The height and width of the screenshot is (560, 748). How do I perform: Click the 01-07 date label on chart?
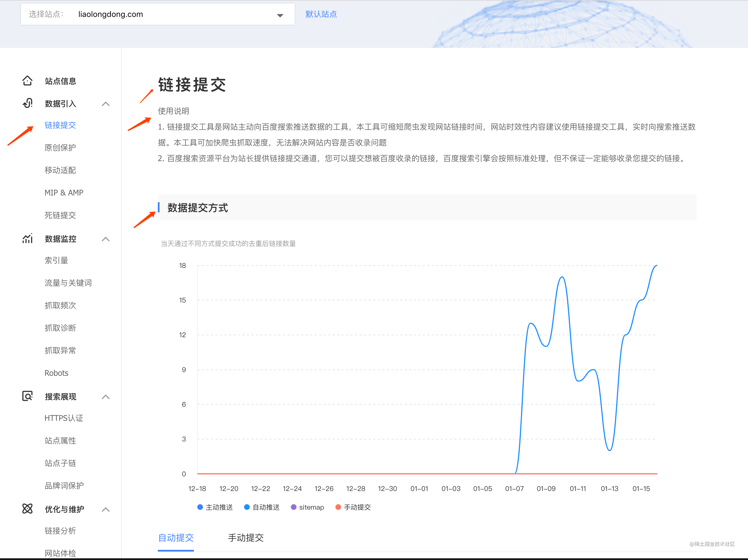pyautogui.click(x=514, y=488)
